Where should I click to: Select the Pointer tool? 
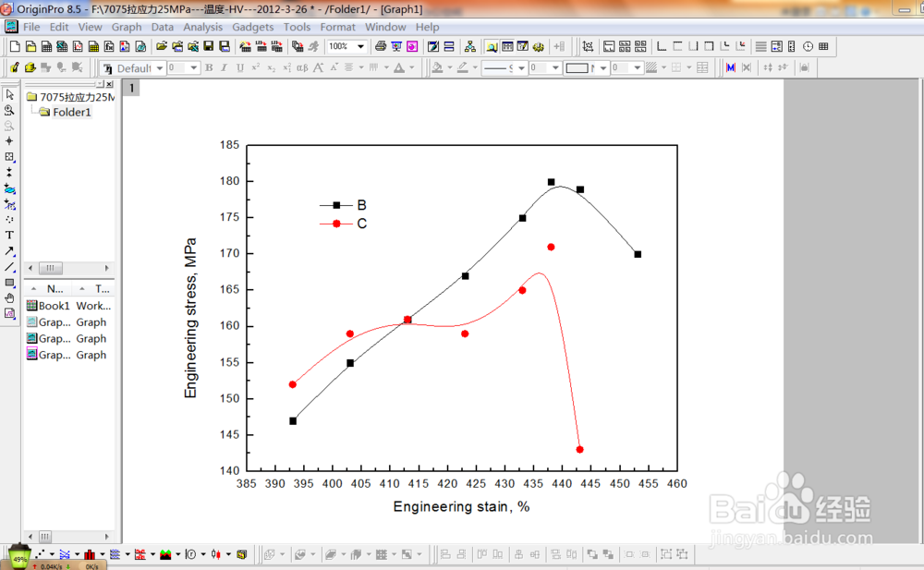tap(9, 94)
